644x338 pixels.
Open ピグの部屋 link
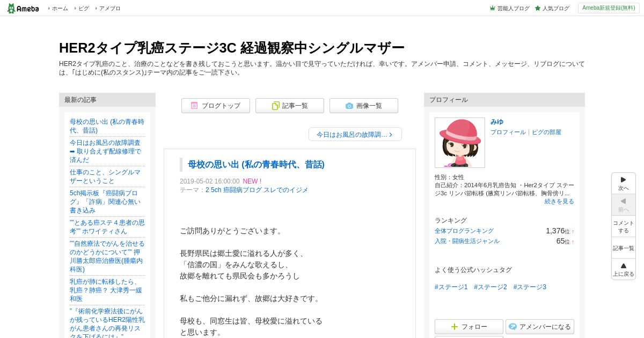(546, 132)
